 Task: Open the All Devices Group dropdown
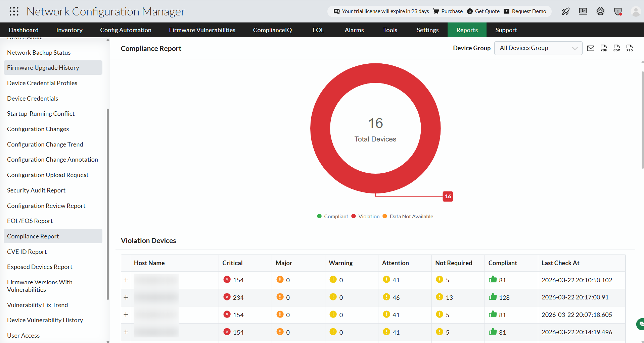point(538,48)
